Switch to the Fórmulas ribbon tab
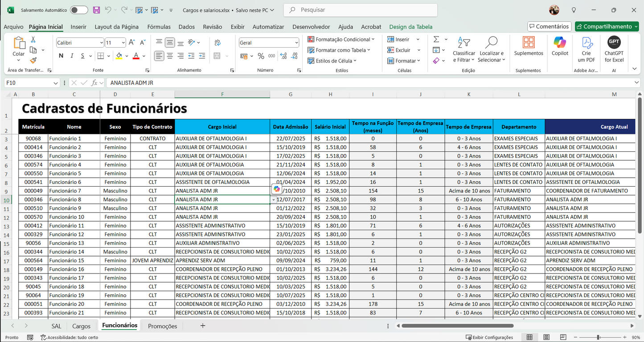The height and width of the screenshot is (342, 644). pyautogui.click(x=159, y=27)
